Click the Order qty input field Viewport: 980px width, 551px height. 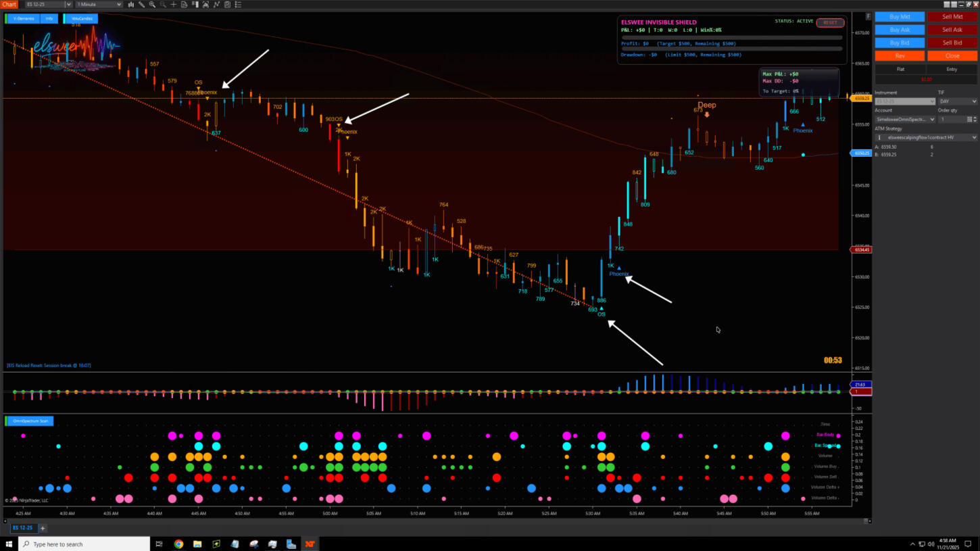click(952, 120)
